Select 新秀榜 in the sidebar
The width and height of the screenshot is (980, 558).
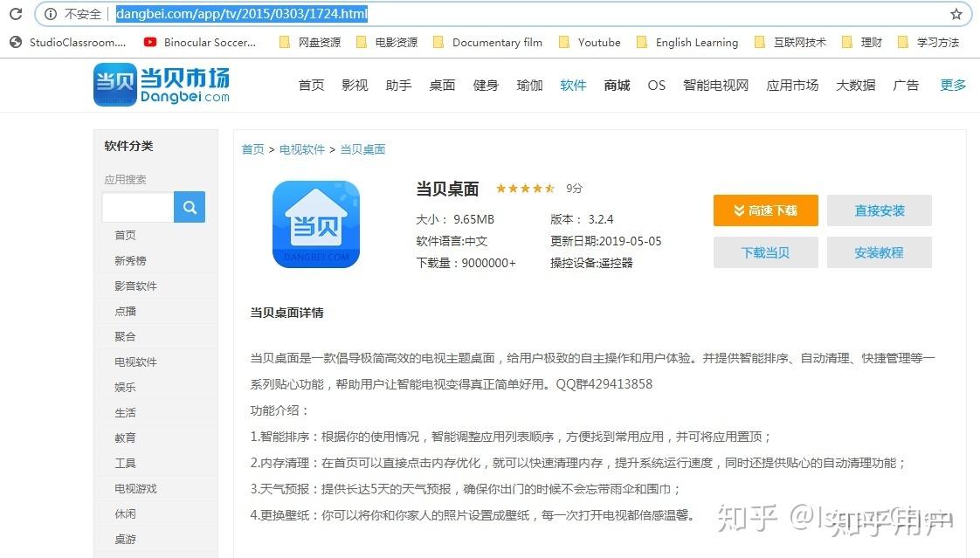pos(130,260)
